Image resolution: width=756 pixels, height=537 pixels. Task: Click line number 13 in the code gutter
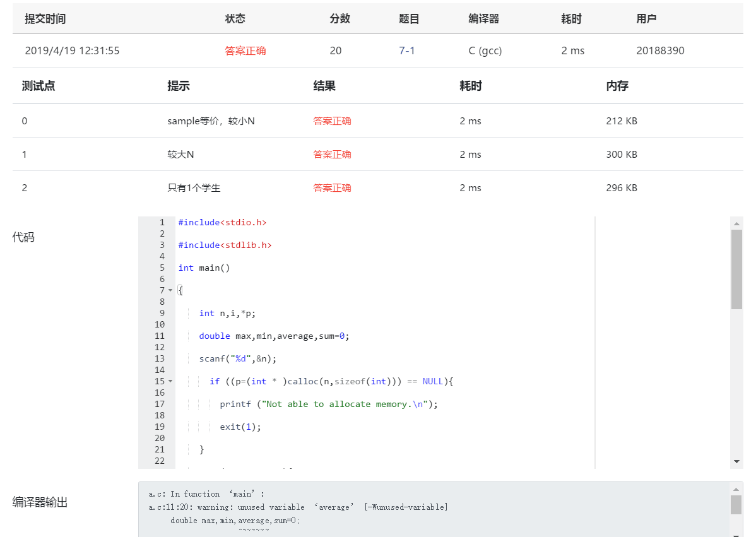pyautogui.click(x=159, y=358)
